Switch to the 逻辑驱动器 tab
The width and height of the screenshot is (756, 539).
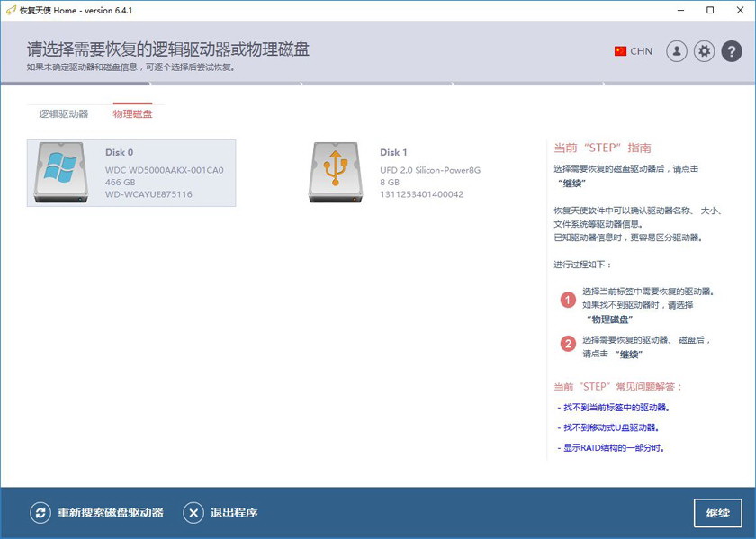coord(64,114)
